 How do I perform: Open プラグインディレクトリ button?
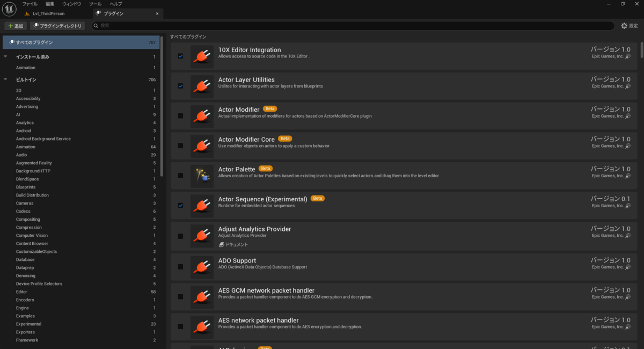tap(58, 26)
